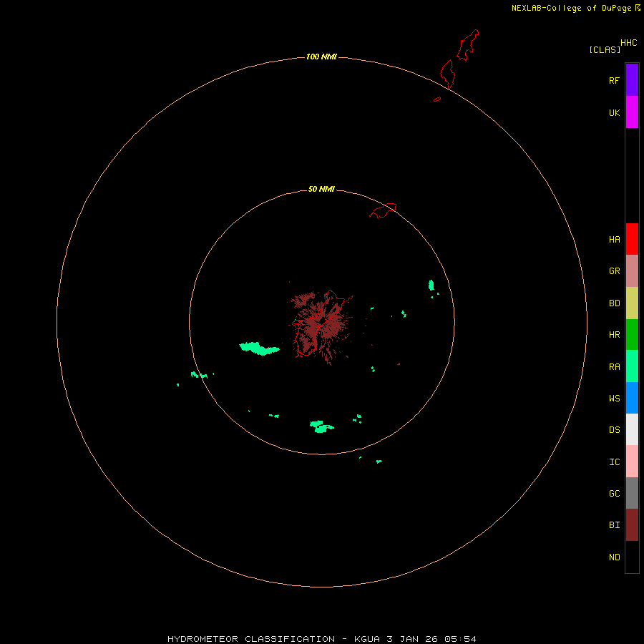Click the red island outline on 50 NMI ring
Image resolution: width=644 pixels, height=644 pixels.
(x=383, y=210)
